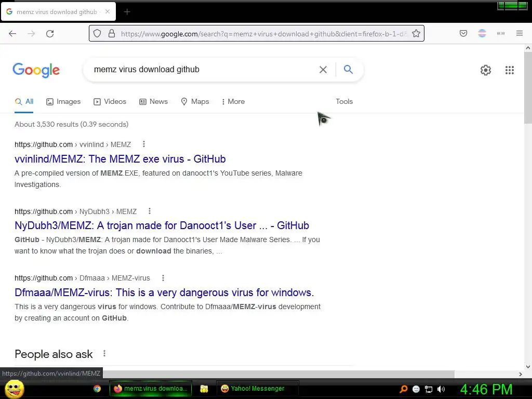
Task: Click the github.com › vvinlind › MEMZ breadcrumb
Action: pos(73,144)
